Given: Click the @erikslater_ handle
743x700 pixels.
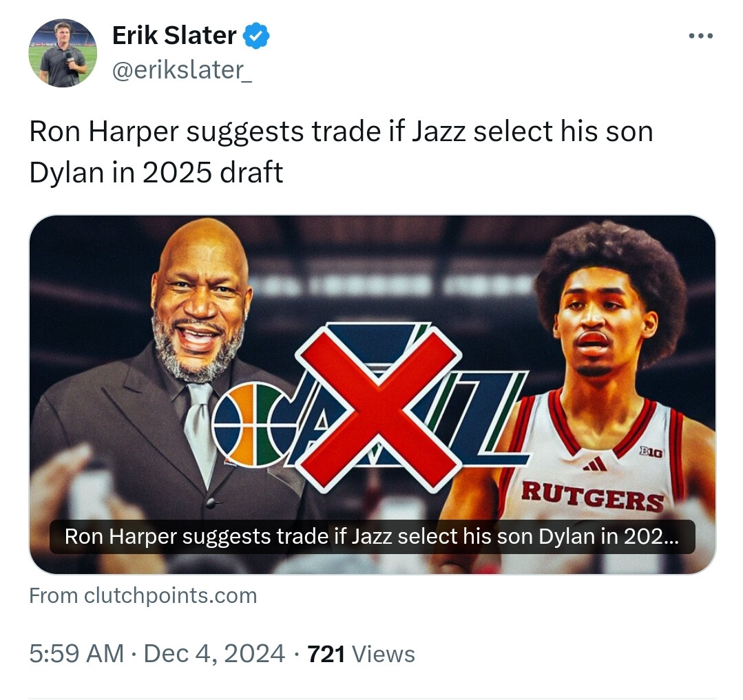Looking at the screenshot, I should [x=182, y=71].
